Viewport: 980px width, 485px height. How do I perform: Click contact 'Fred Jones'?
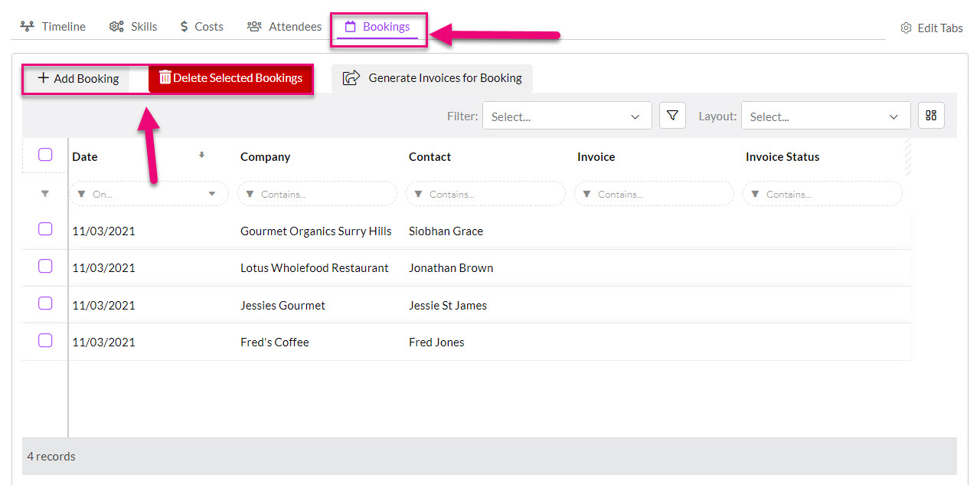[436, 342]
